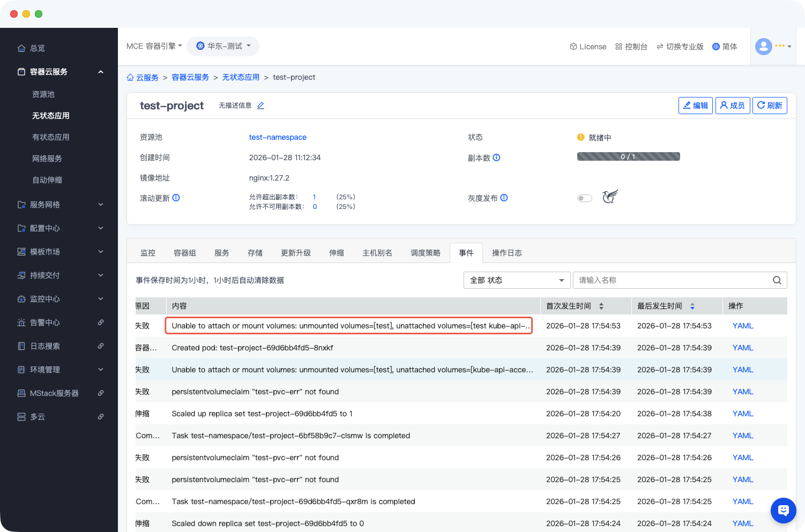Click the 刷新 button
The image size is (805, 532).
click(x=770, y=106)
